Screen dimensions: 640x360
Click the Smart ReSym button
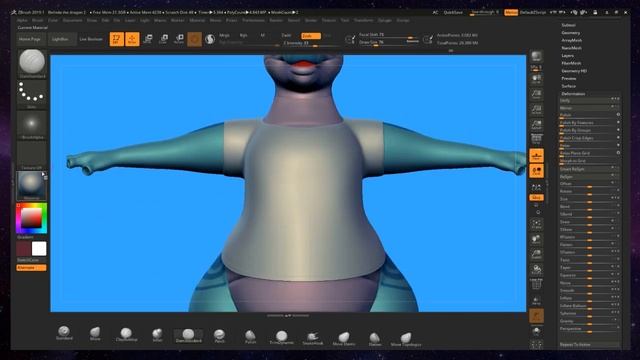click(x=589, y=169)
